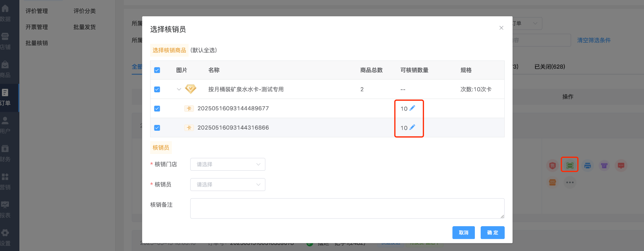
Task: Open the 核销员 dropdown
Action: pyautogui.click(x=228, y=184)
